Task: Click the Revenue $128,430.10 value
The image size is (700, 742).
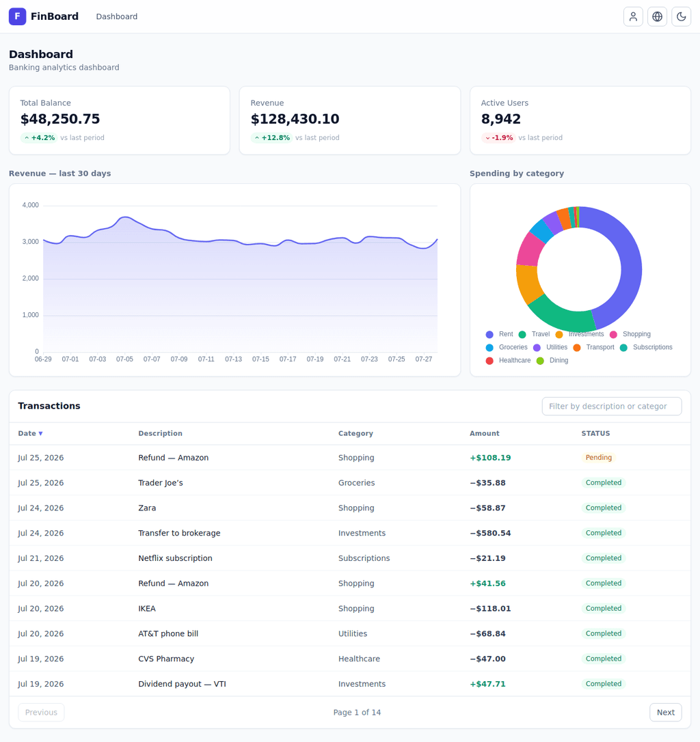Action: coord(295,119)
